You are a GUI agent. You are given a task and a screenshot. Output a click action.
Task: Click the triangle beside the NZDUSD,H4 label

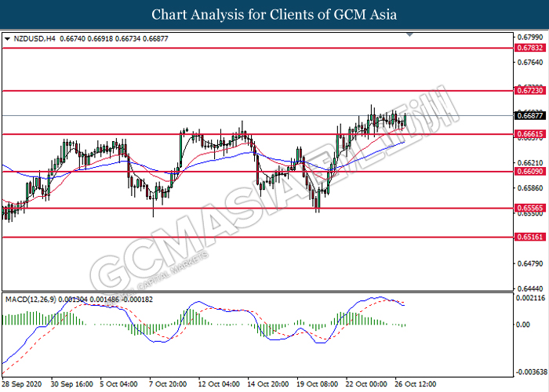click(7, 39)
